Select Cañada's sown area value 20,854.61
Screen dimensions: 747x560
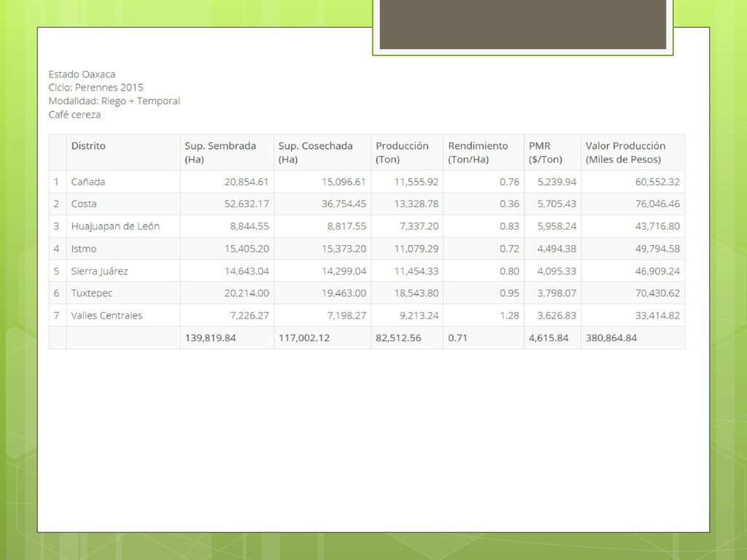(247, 182)
